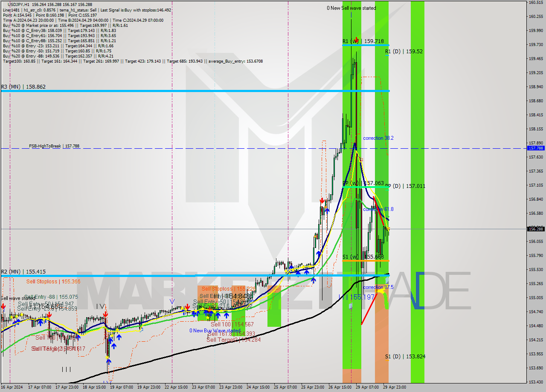Viewport: 546px width, 392px height.
Task: Select the correction 61.8 label
Action: (378, 210)
